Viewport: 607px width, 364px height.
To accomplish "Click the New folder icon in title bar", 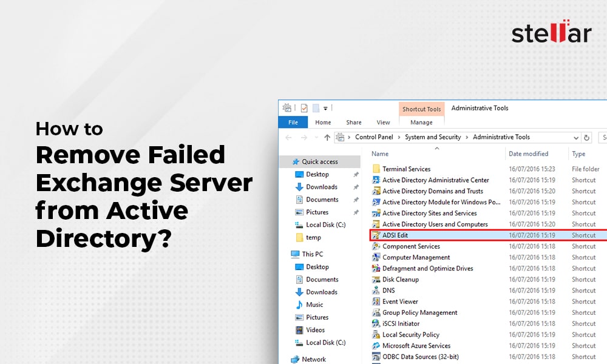I will click(316, 108).
